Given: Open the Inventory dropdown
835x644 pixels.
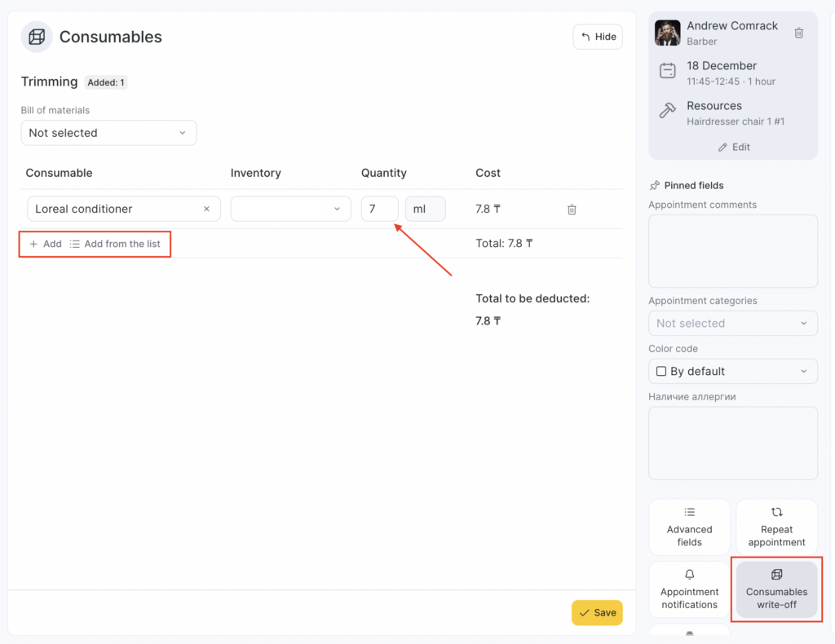Looking at the screenshot, I should tap(290, 210).
